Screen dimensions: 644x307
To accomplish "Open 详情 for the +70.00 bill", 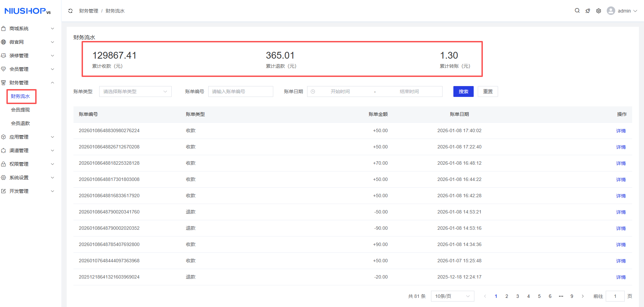I will click(x=621, y=163).
